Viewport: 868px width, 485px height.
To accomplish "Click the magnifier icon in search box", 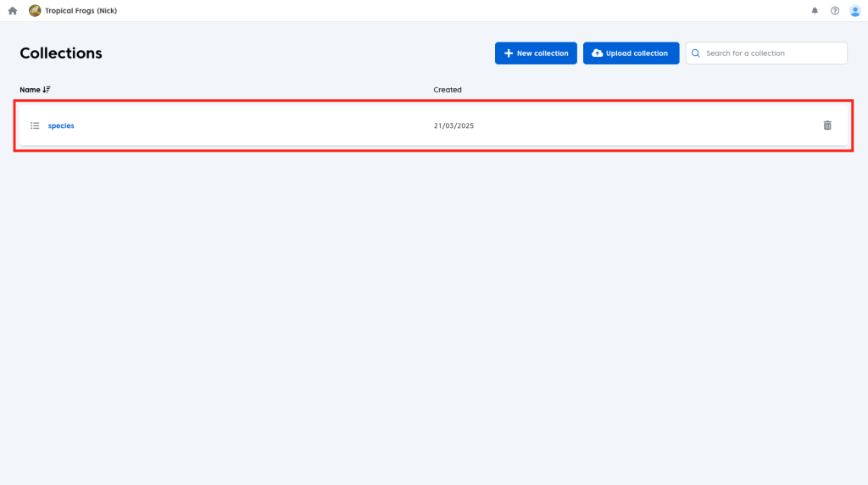I will pos(696,53).
